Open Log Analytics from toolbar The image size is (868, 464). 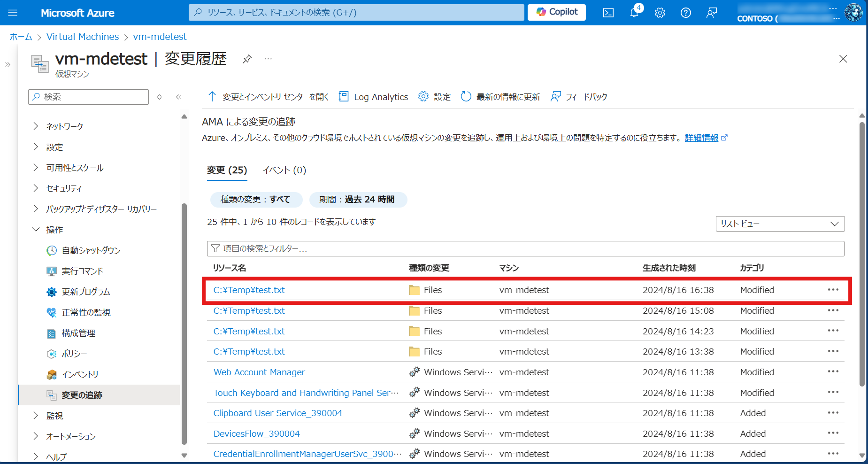click(x=374, y=97)
